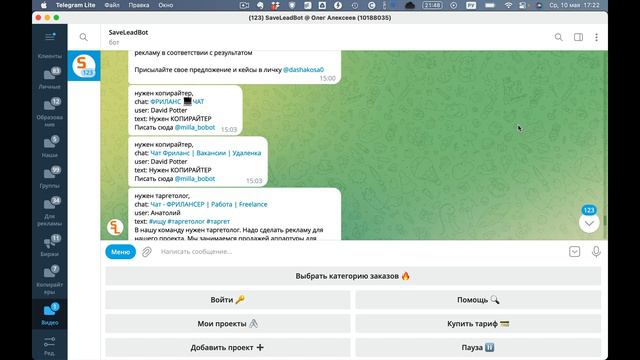Open the Для рекламы folder

pyautogui.click(x=50, y=211)
